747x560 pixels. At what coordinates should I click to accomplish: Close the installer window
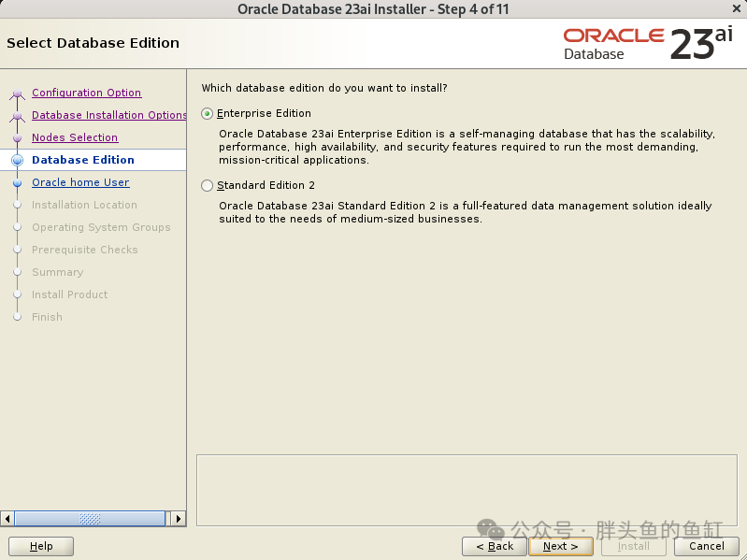coord(736,8)
